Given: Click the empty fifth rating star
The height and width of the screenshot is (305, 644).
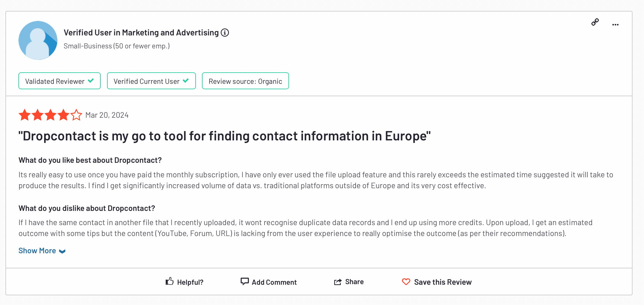Looking at the screenshot, I should point(76,115).
